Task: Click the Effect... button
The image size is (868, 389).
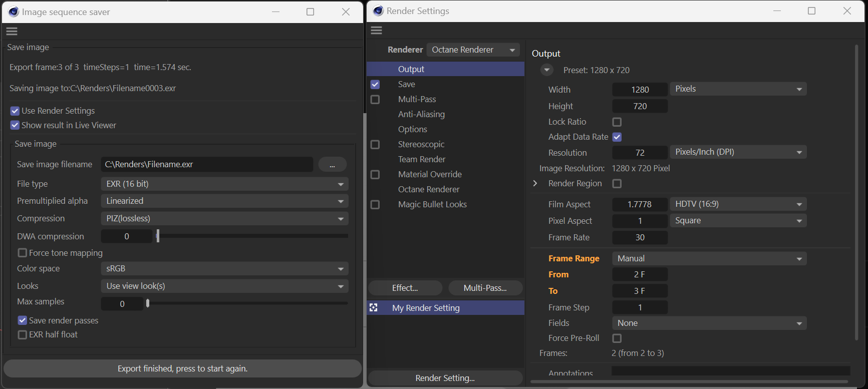Action: pos(405,288)
